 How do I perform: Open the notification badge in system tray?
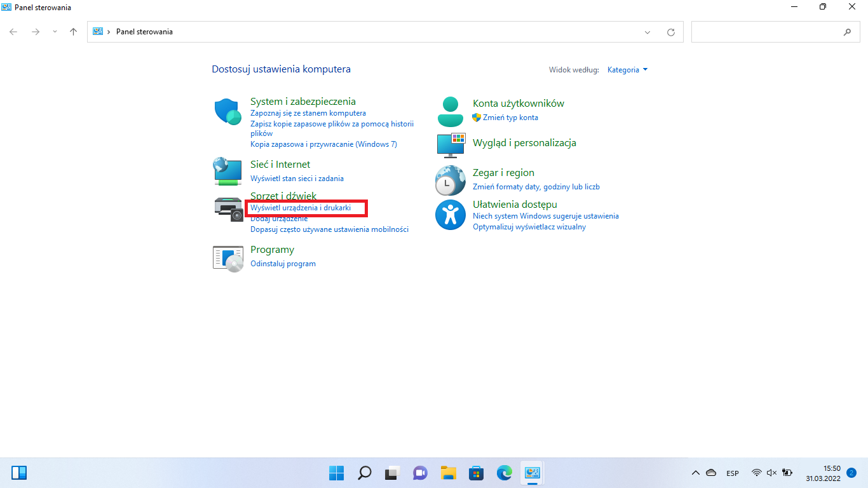coord(852,473)
